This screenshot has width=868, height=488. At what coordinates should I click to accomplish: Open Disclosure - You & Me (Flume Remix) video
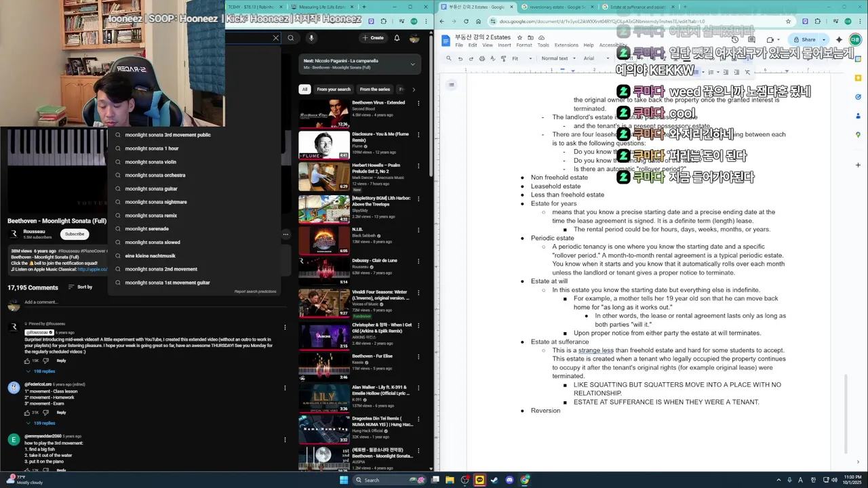(324, 144)
